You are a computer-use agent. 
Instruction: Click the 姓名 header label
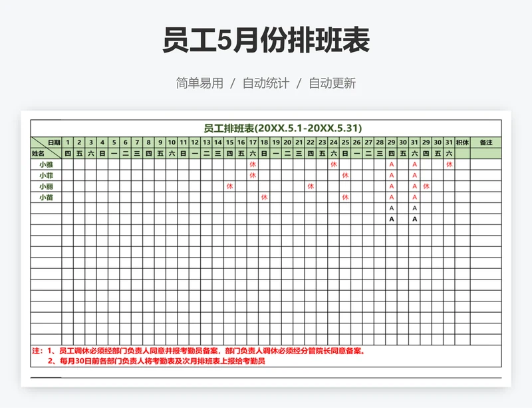[x=38, y=154]
